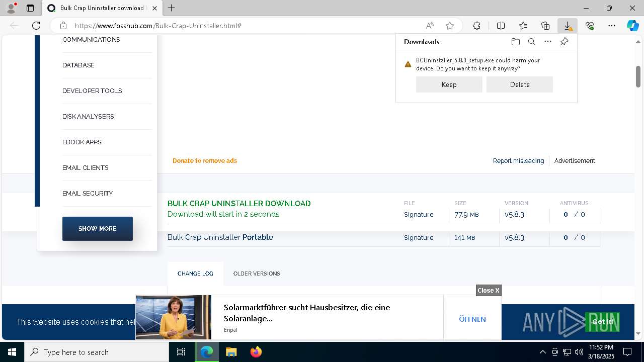644x362 pixels.
Task: Delete the BCUninstaller setup download
Action: pos(519,84)
